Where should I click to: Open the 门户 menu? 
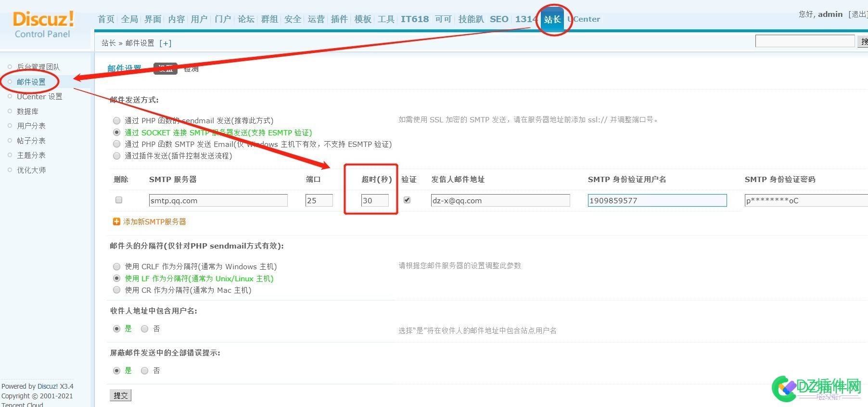(x=223, y=19)
